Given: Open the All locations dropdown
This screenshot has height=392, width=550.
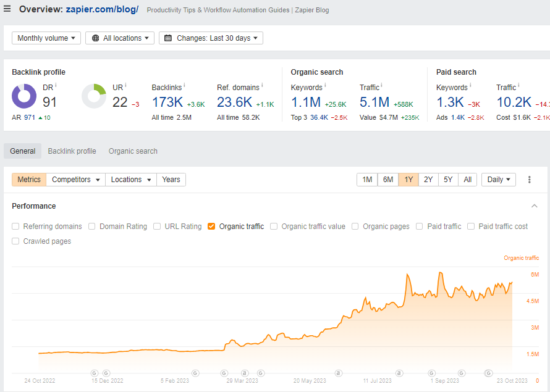Looking at the screenshot, I should coord(120,38).
